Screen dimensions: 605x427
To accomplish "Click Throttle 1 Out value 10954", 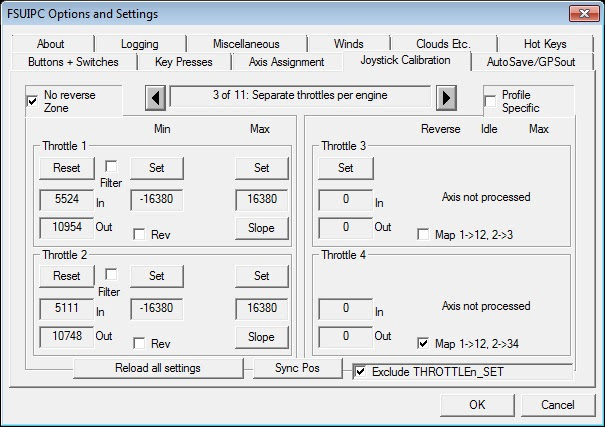I will point(67,228).
